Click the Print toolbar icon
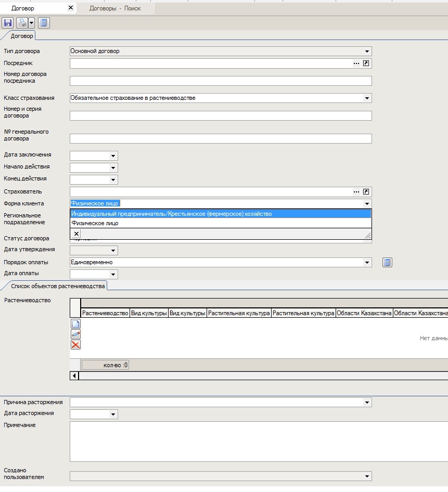 [x=22, y=23]
